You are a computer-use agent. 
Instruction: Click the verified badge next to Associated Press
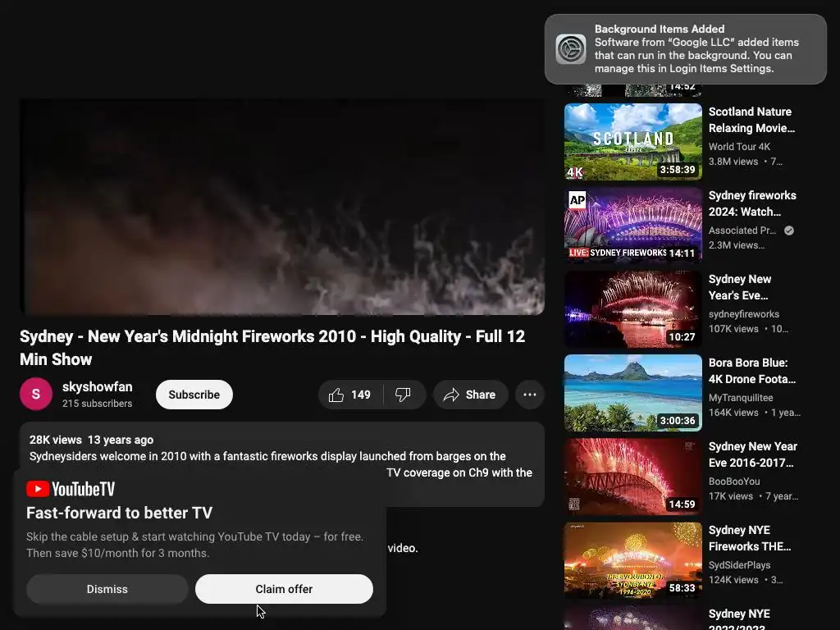click(x=788, y=231)
